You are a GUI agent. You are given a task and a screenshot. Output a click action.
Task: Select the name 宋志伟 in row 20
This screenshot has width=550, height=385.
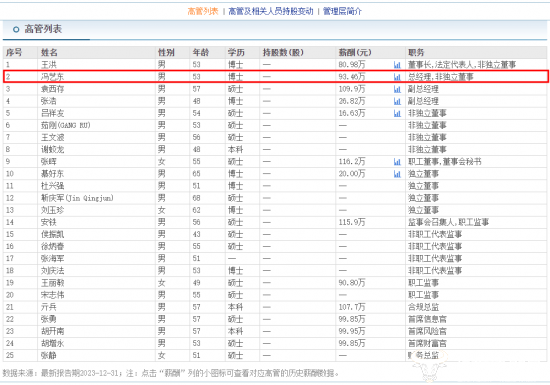click(53, 295)
